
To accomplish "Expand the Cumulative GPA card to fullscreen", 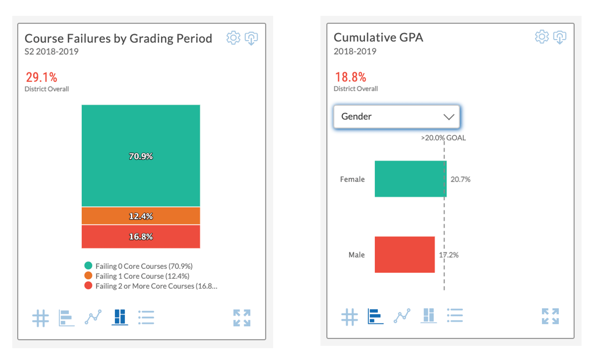I will [x=550, y=316].
